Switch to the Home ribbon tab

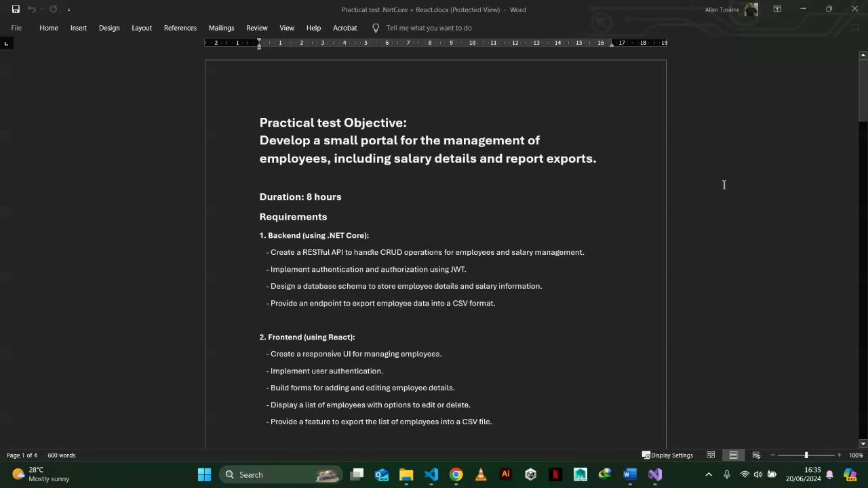click(x=49, y=28)
